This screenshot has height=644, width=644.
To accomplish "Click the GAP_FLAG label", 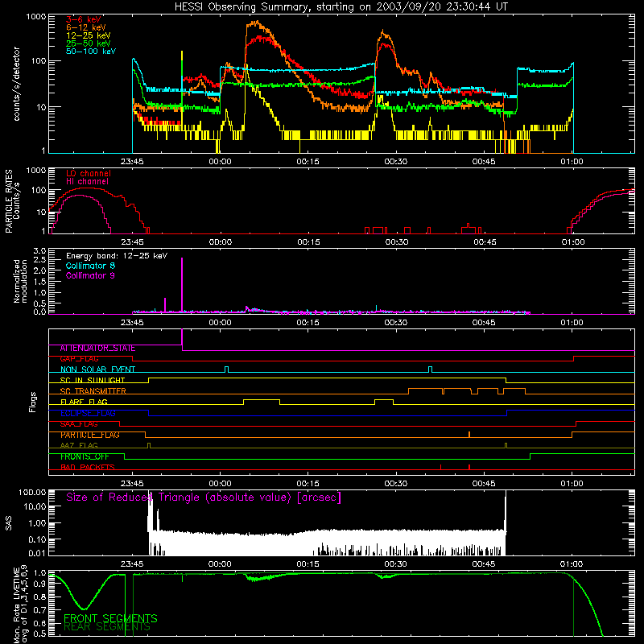I will [79, 359].
